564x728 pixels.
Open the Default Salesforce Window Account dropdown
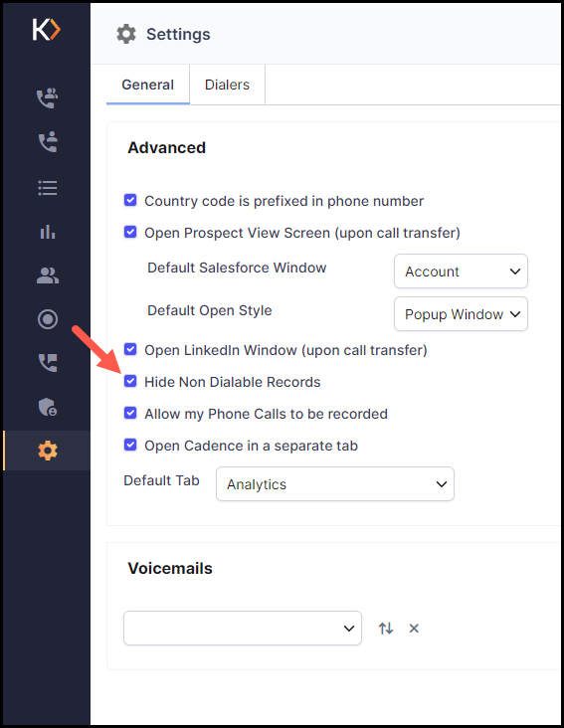(x=461, y=272)
